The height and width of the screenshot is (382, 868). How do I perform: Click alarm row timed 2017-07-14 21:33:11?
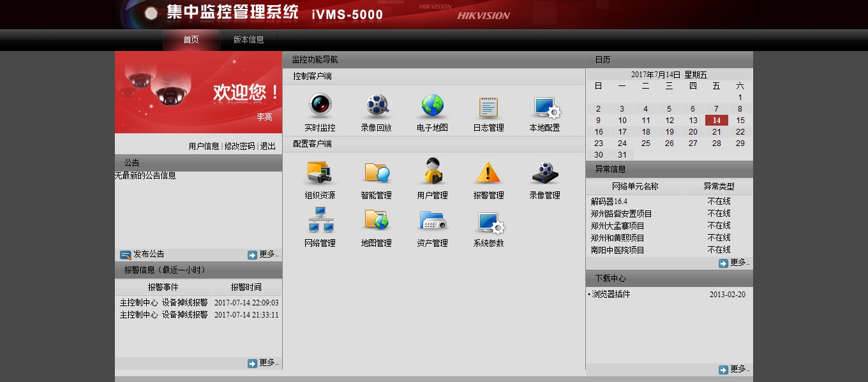point(198,315)
